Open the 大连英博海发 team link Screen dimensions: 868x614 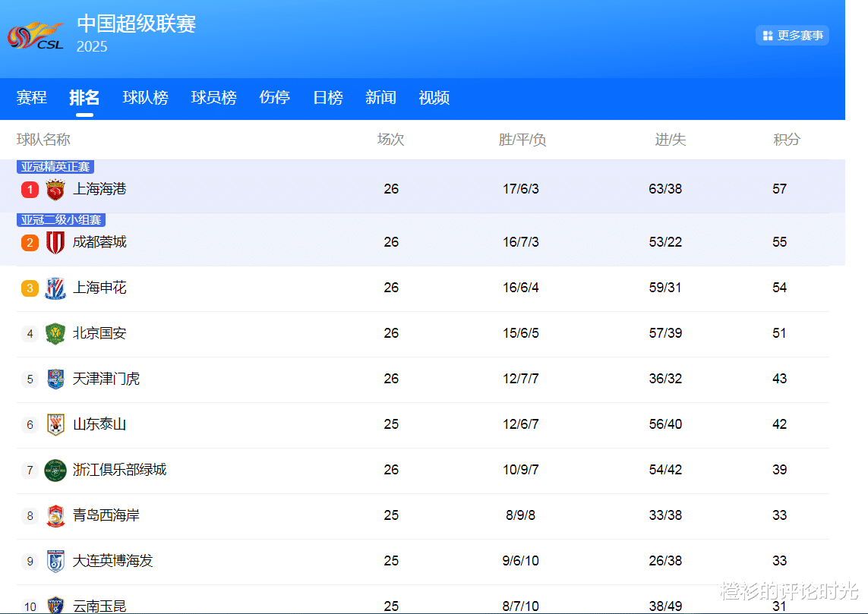point(113,561)
